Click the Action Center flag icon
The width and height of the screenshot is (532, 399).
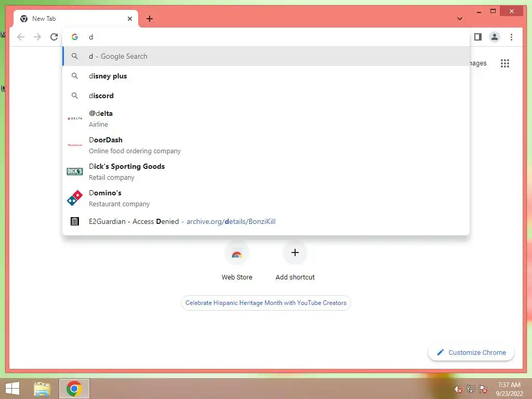point(483,389)
